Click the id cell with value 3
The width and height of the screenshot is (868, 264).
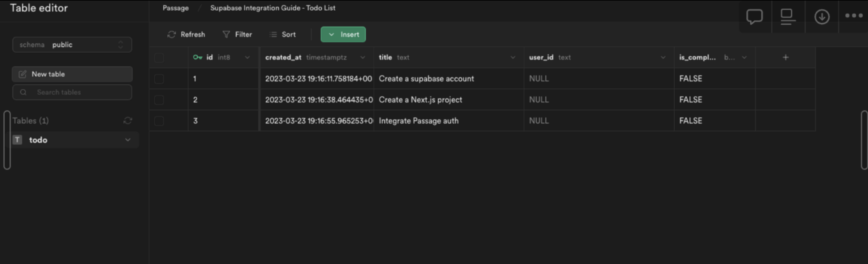(x=223, y=121)
